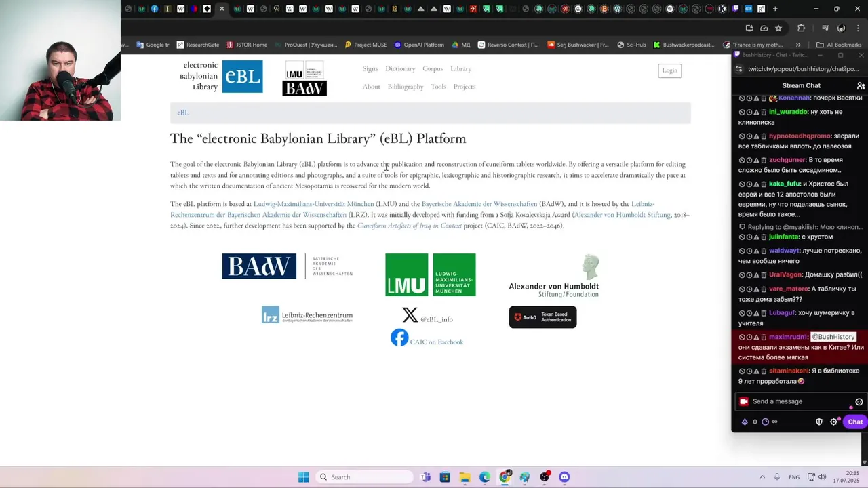The height and width of the screenshot is (488, 868).
Task: Open Ludwig-Maximilians-Universität München link
Action: pos(314,204)
